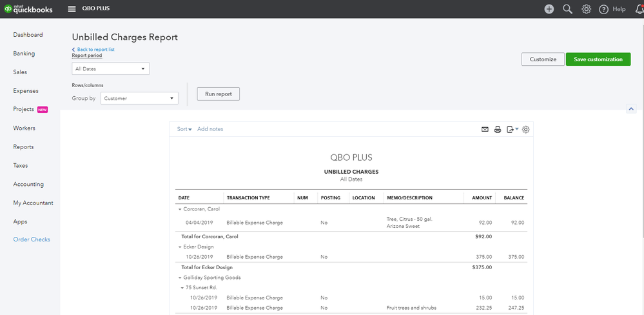Viewport: 644px width, 315px height.
Task: Open the search magnifier icon
Action: 567,9
